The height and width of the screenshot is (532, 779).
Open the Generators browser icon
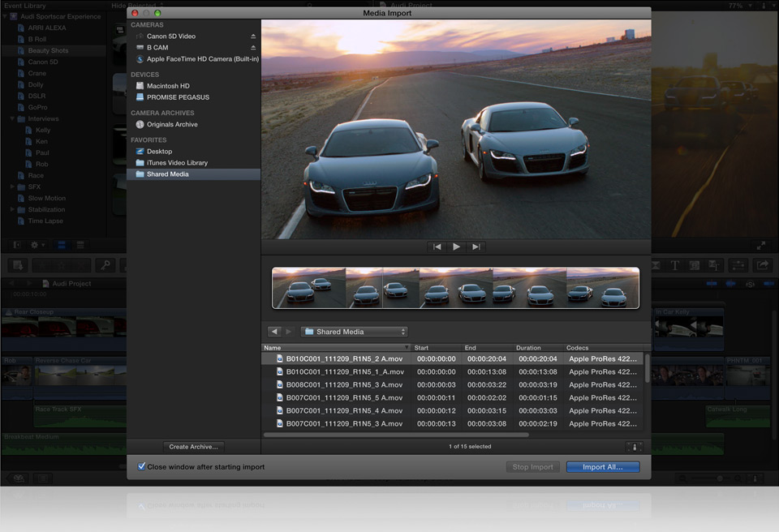(x=695, y=265)
